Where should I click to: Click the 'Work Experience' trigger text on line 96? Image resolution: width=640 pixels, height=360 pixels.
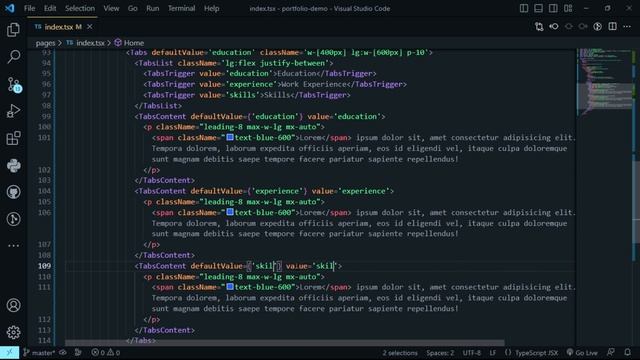pyautogui.click(x=314, y=84)
